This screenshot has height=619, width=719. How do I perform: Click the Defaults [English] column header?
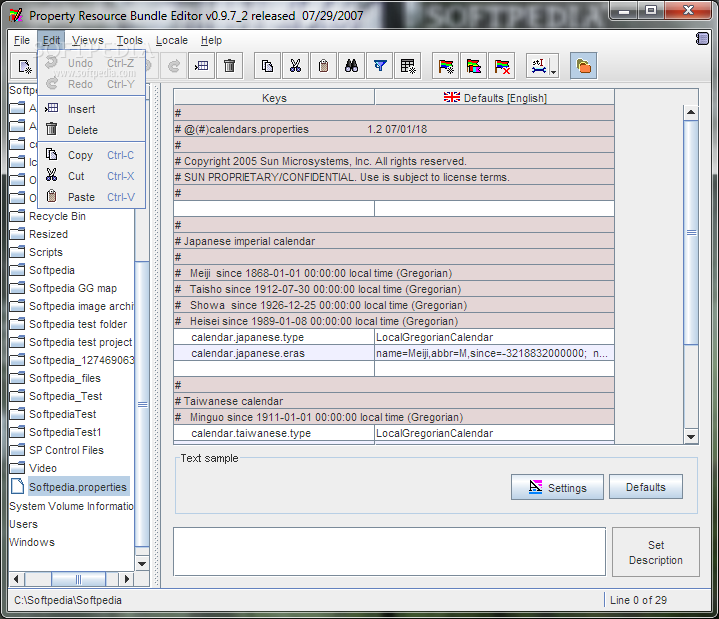(495, 97)
